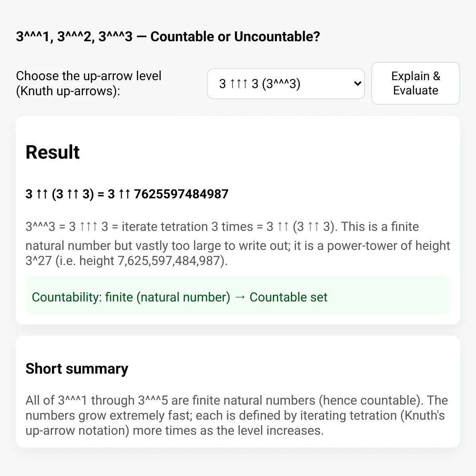Image resolution: width=476 pixels, height=476 pixels.
Task: Click the dropdown chevron arrow
Action: pos(357,84)
